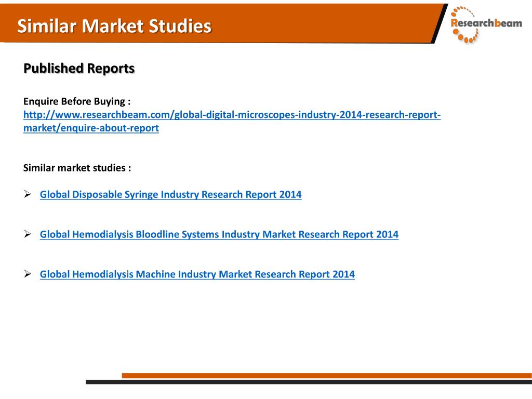Click the arrow bullet beside Disposable Syringe report
The height and width of the screenshot is (399, 532).
(28, 194)
